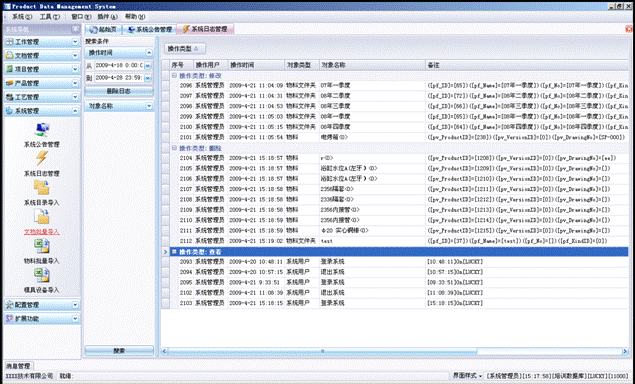Click the 产品管理 panel icon
The height and width of the screenshot is (384, 635).
[x=9, y=83]
